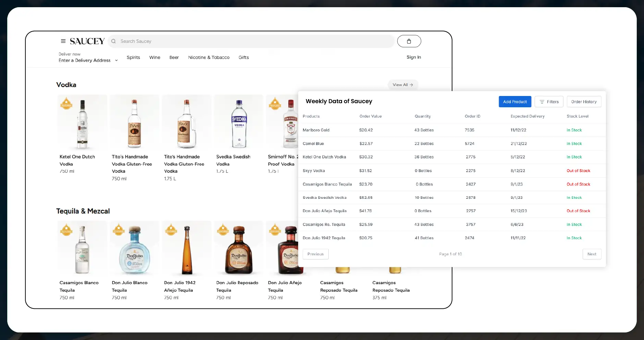Click the Saucey logo

point(87,41)
